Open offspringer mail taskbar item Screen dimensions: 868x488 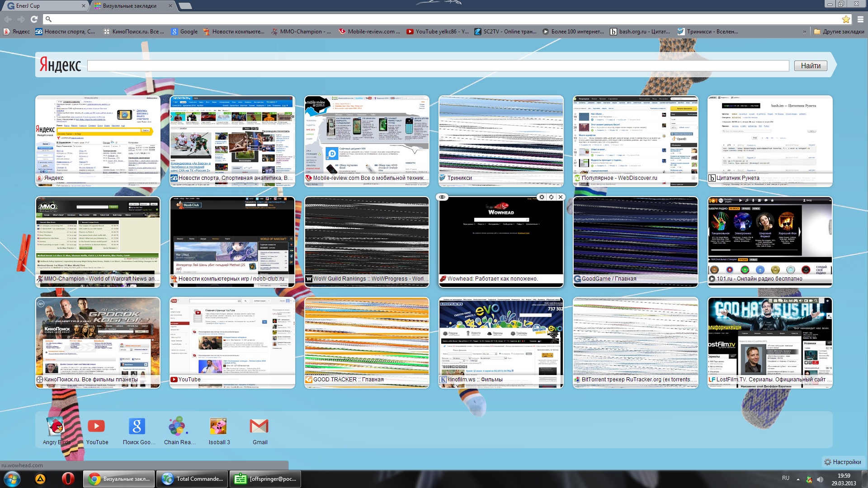(x=265, y=479)
